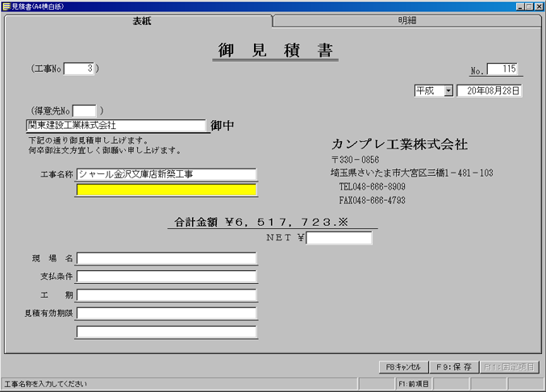Image resolution: width=546 pixels, height=392 pixels.
Task: Click the 工事No input field
Action: [79, 69]
